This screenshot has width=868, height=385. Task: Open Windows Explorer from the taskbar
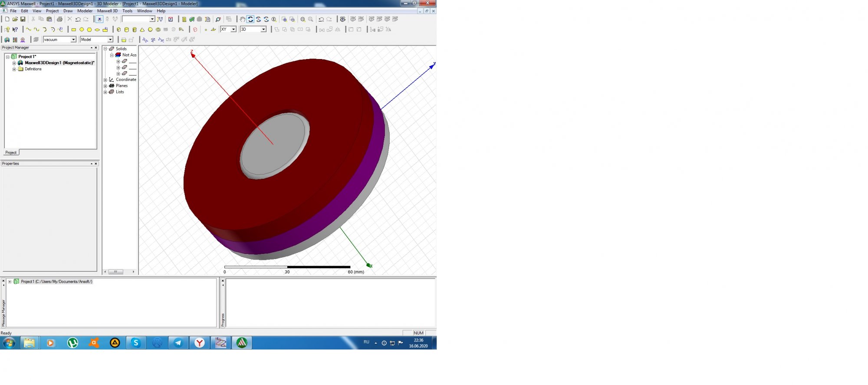[x=29, y=343]
